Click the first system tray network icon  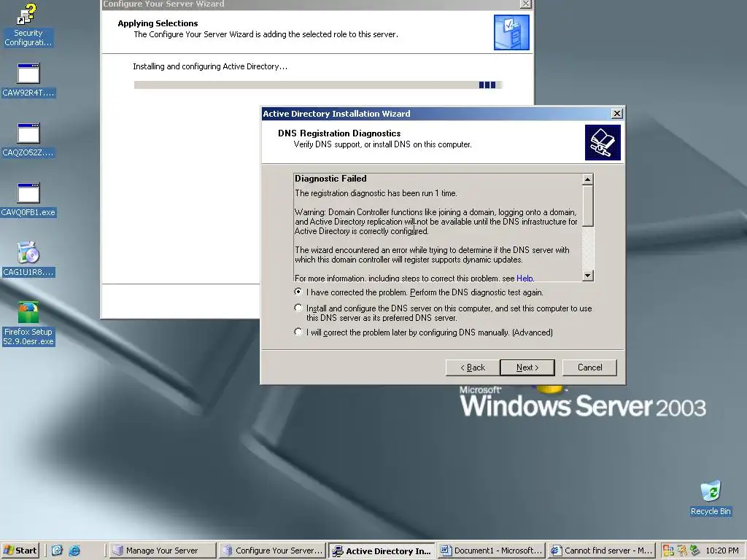[x=668, y=551]
